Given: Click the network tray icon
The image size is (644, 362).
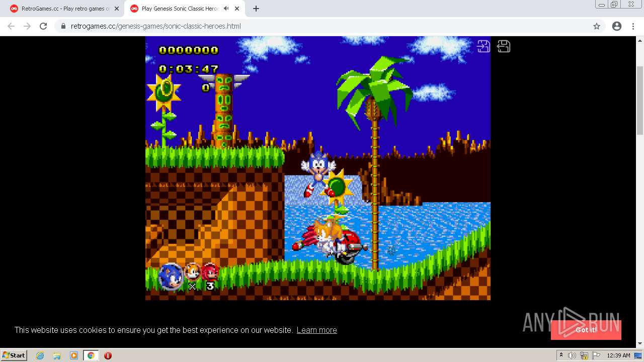Looking at the screenshot, I should [x=584, y=355].
